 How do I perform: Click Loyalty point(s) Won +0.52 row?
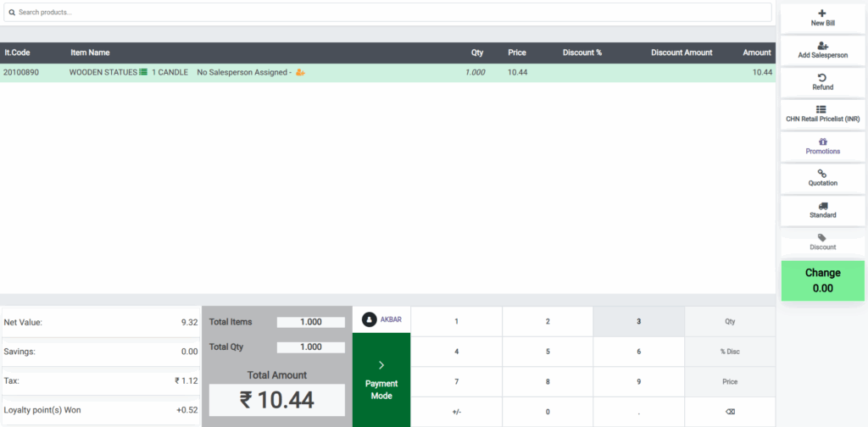click(x=101, y=410)
